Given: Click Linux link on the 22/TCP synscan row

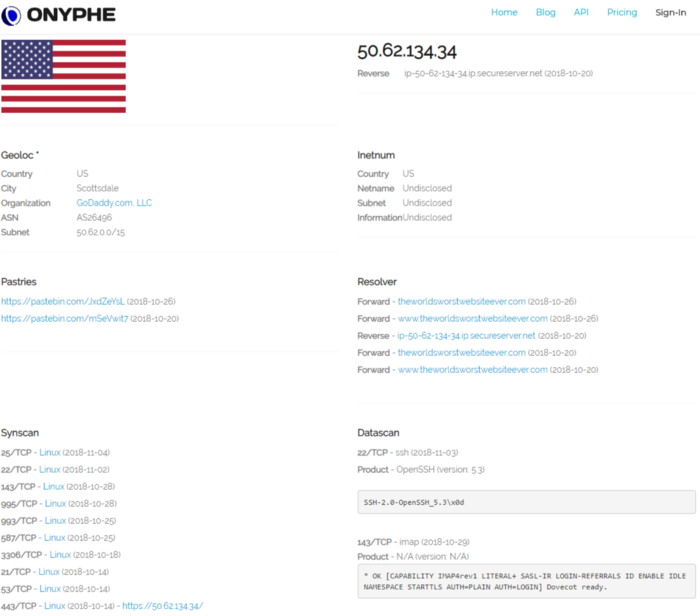Looking at the screenshot, I should [x=50, y=469].
